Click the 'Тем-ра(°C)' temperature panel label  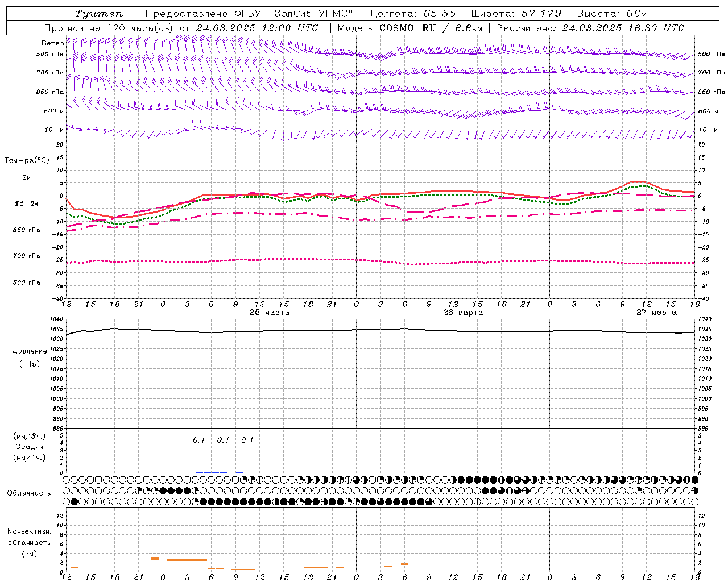(x=27, y=161)
